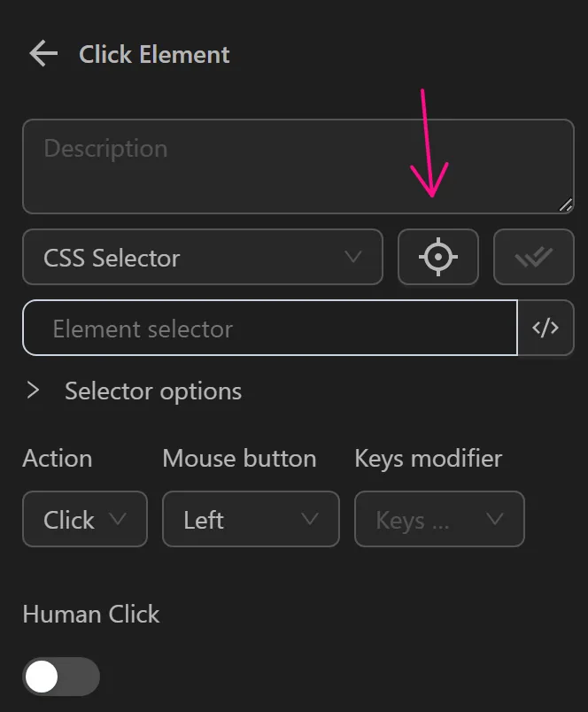Open the selector code editor via </> icon
This screenshot has height=712, width=588.
tap(546, 328)
